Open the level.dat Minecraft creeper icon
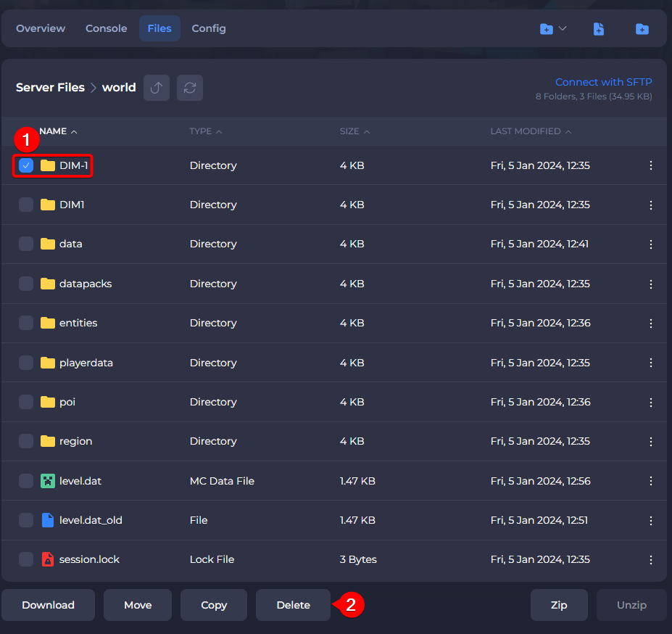The width and height of the screenshot is (672, 634). pos(48,481)
